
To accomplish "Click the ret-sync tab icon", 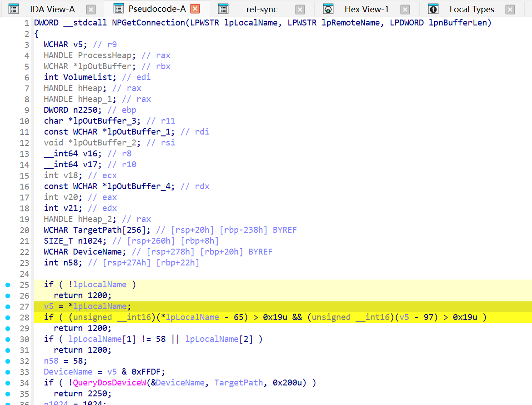I will click(223, 9).
